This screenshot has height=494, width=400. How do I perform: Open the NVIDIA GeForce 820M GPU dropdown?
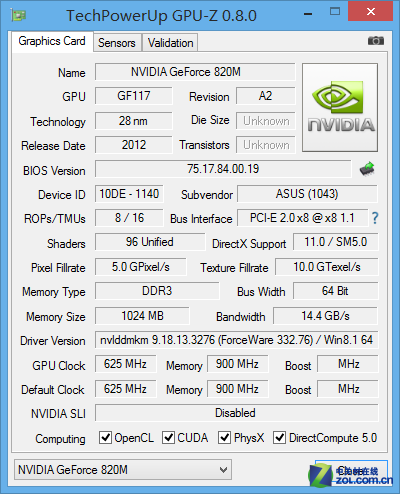tap(123, 470)
